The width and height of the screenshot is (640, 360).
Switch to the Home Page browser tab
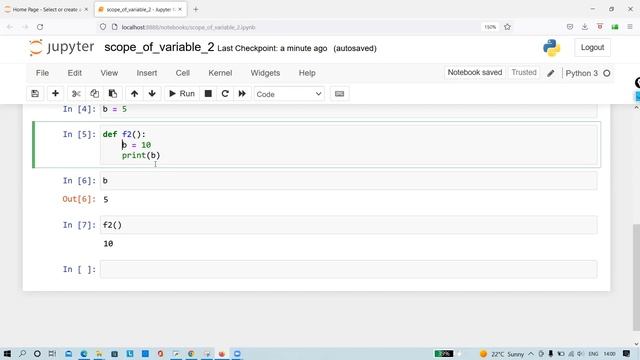coord(46,9)
